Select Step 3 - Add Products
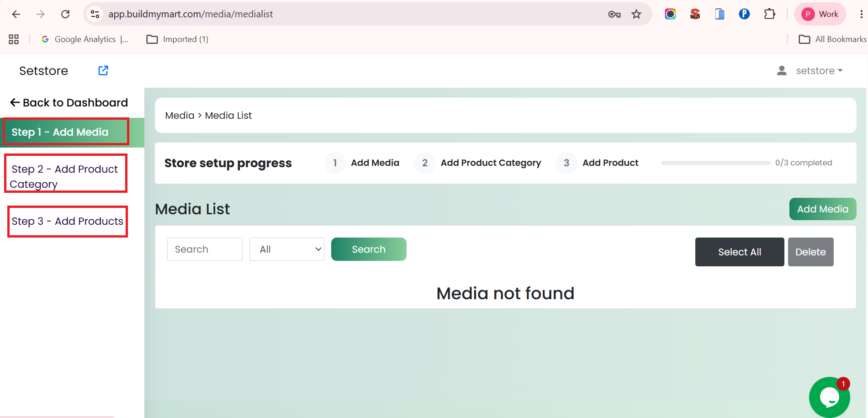The width and height of the screenshot is (868, 418). 68,222
